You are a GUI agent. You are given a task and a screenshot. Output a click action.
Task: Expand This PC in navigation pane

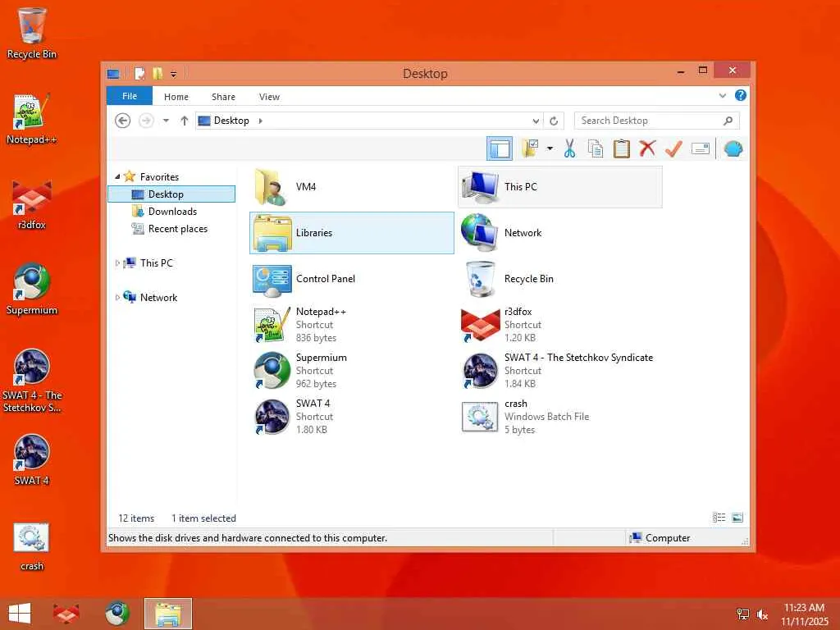117,263
